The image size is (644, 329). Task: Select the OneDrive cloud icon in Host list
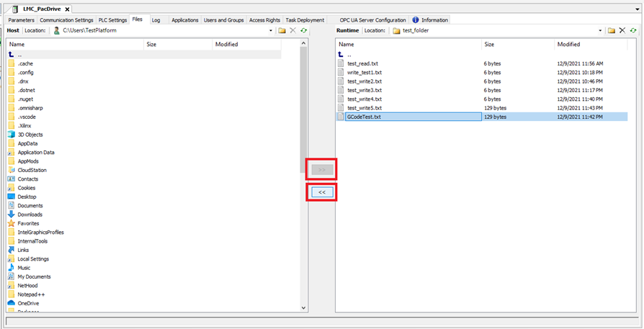pos(12,303)
